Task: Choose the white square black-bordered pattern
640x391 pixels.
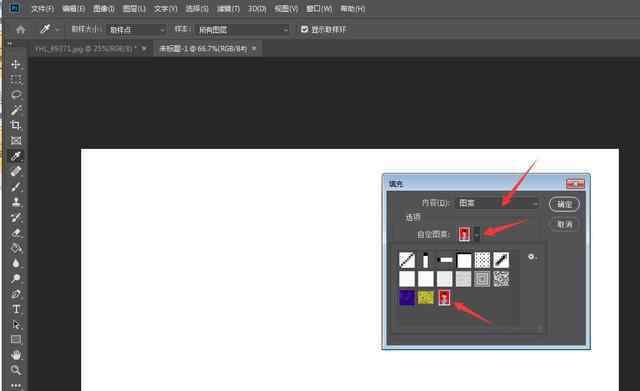Action: pos(464,260)
